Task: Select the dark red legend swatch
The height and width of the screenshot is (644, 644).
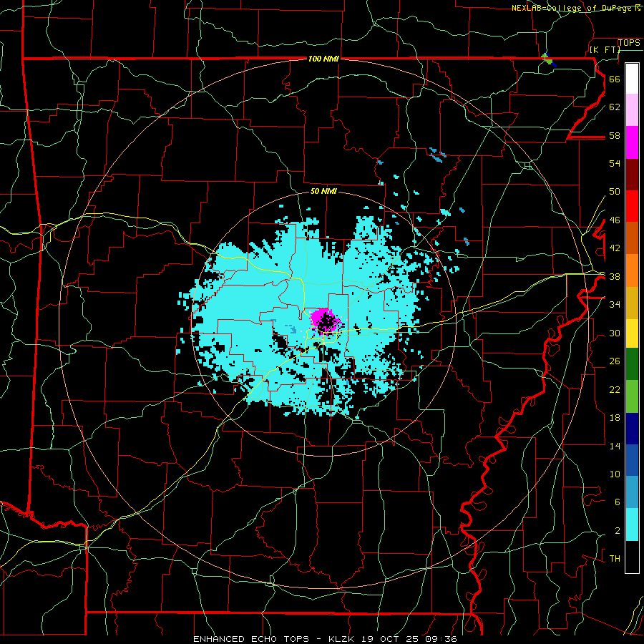Action: coord(632,175)
